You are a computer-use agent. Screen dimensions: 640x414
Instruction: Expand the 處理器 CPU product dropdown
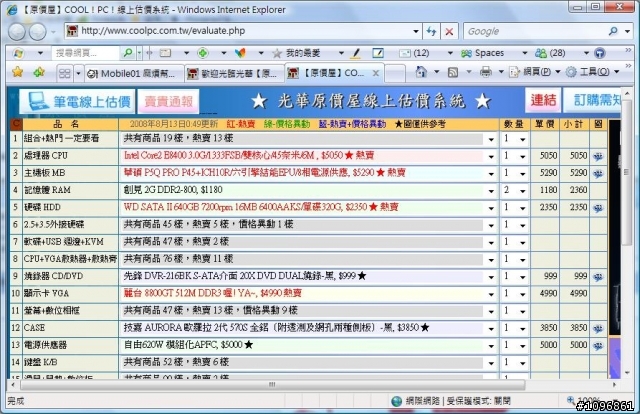click(491, 157)
